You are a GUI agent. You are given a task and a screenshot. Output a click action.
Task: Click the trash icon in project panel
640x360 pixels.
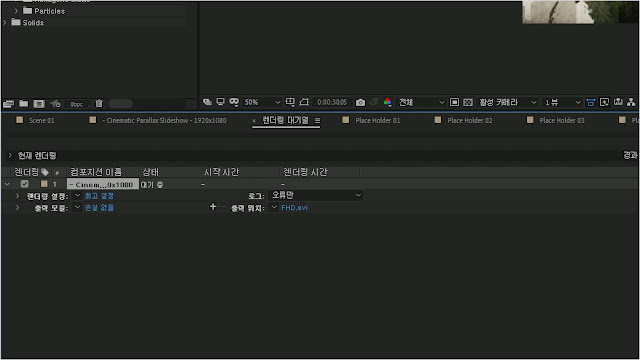pos(99,104)
